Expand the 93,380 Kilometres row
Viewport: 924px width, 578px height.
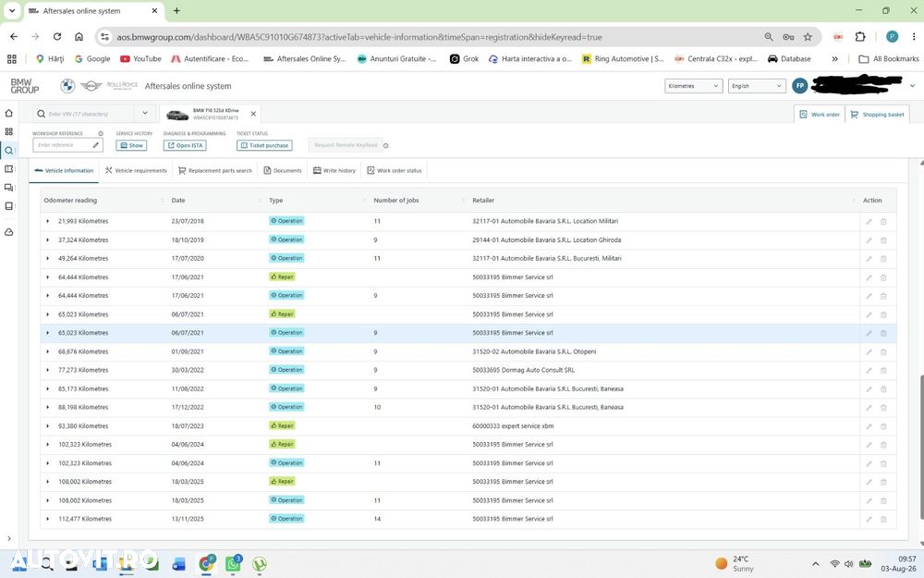point(48,425)
